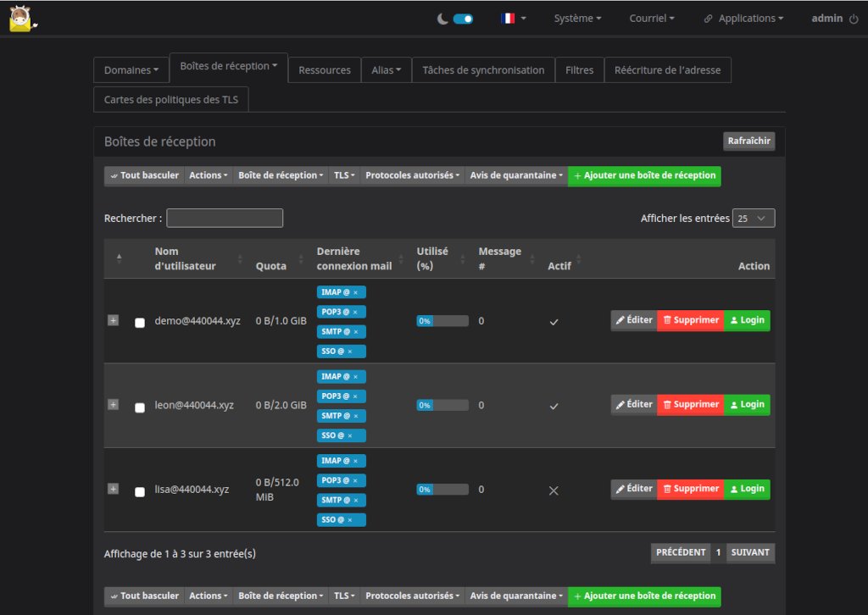Click SMTP badge in lisa row
868x615 pixels.
click(x=341, y=500)
